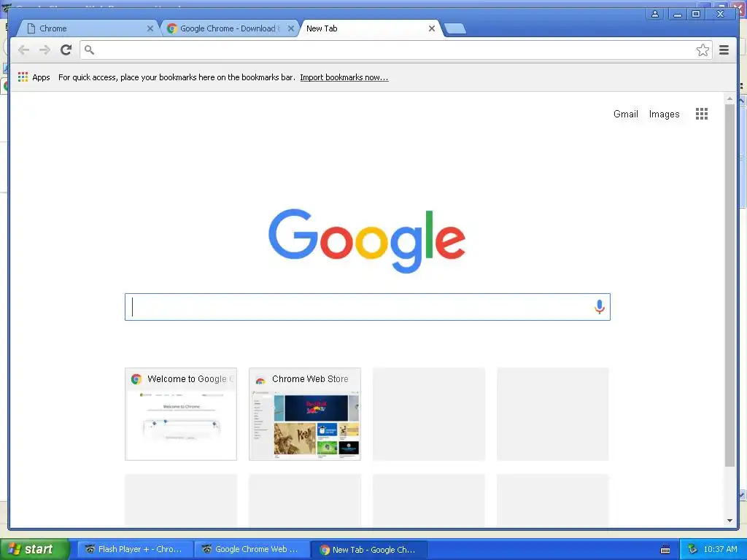Image resolution: width=747 pixels, height=560 pixels.
Task: Click the search magnifier in the address bar
Action: click(x=89, y=50)
